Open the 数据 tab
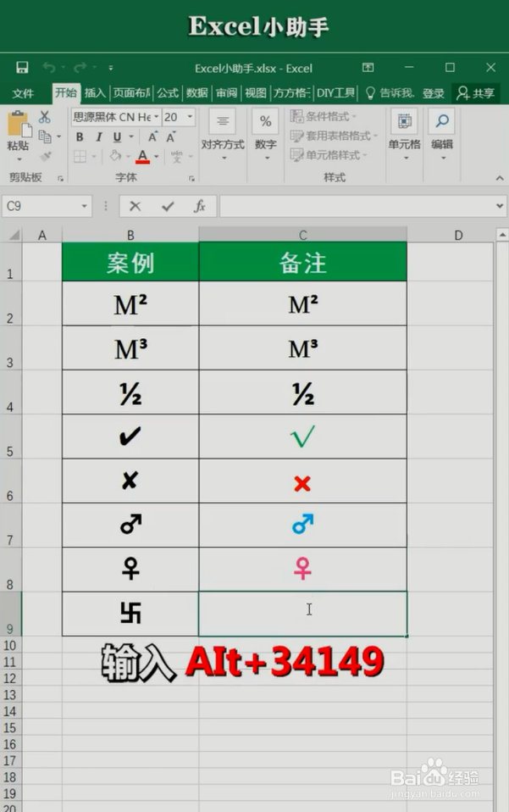This screenshot has width=509, height=812. (196, 92)
